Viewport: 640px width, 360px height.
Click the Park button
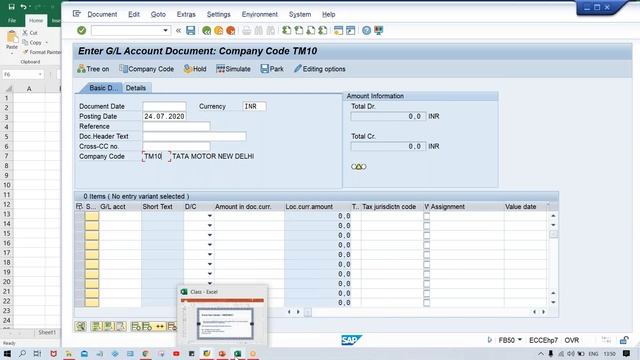coord(272,69)
